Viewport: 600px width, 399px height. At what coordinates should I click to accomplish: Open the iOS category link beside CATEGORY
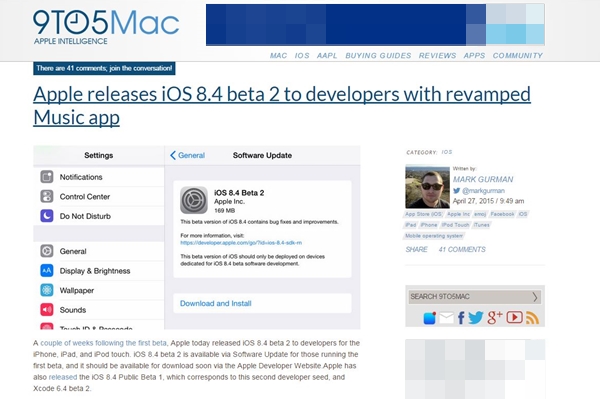(447, 152)
